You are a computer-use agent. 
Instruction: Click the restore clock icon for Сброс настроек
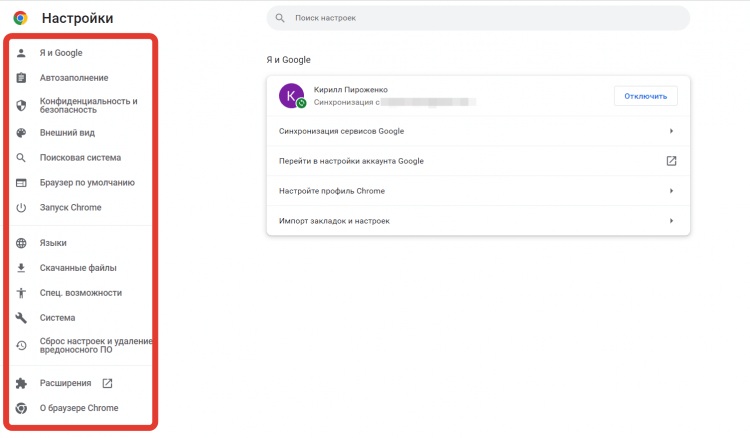[x=21, y=345]
